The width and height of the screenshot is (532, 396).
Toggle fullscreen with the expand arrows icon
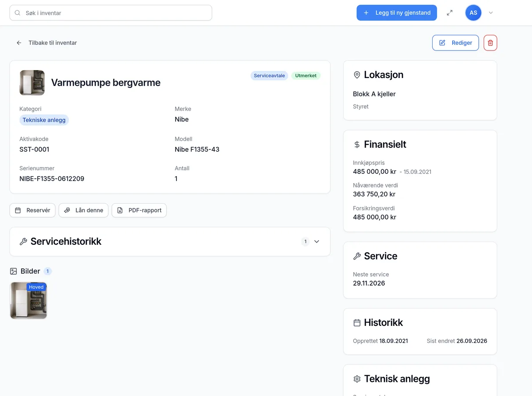tap(450, 13)
